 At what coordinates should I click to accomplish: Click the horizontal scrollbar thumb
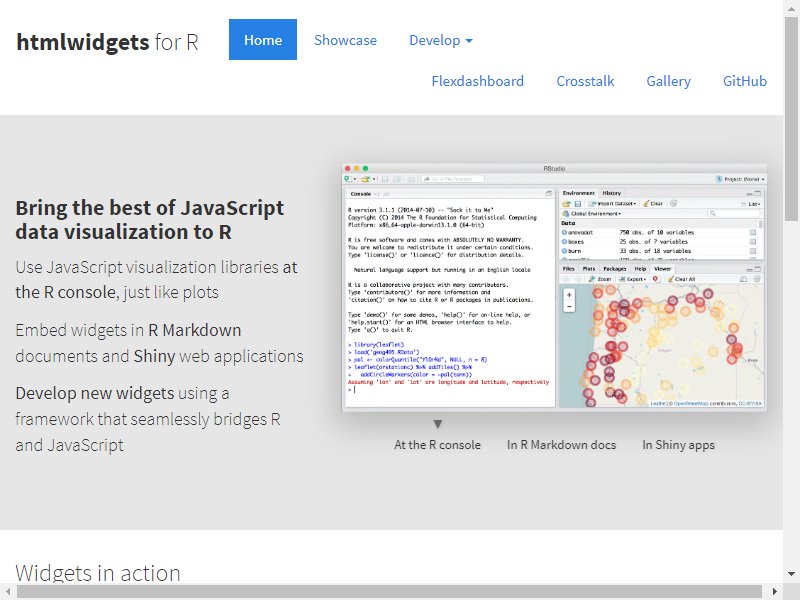click(x=389, y=592)
